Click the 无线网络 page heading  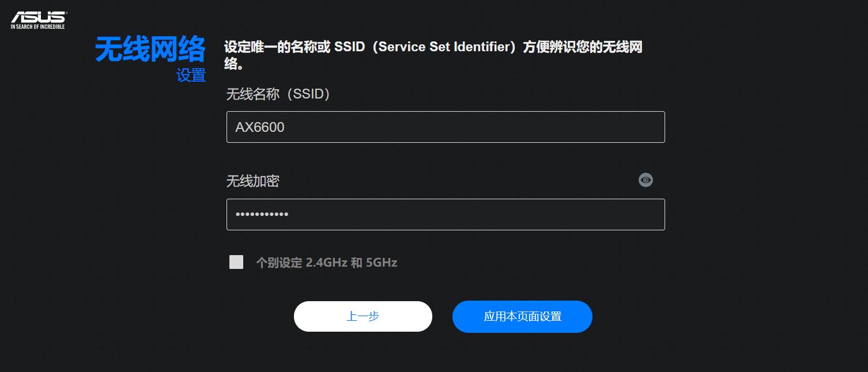pos(150,49)
